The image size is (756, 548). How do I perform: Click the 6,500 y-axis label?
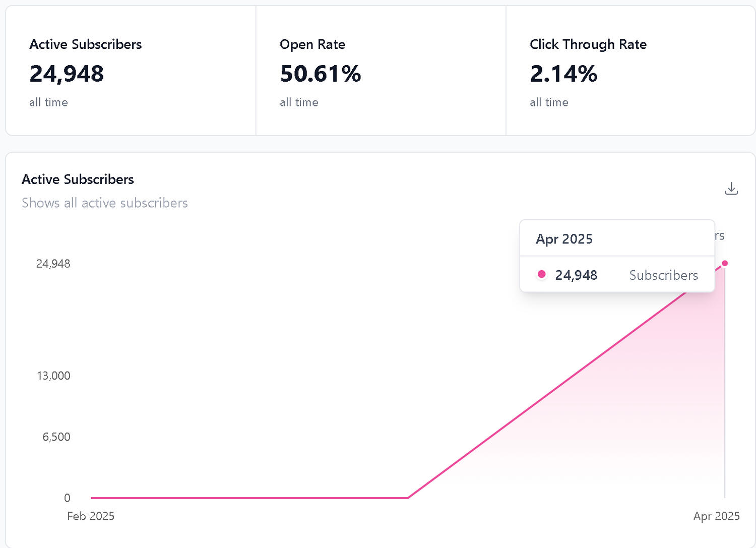pyautogui.click(x=56, y=437)
